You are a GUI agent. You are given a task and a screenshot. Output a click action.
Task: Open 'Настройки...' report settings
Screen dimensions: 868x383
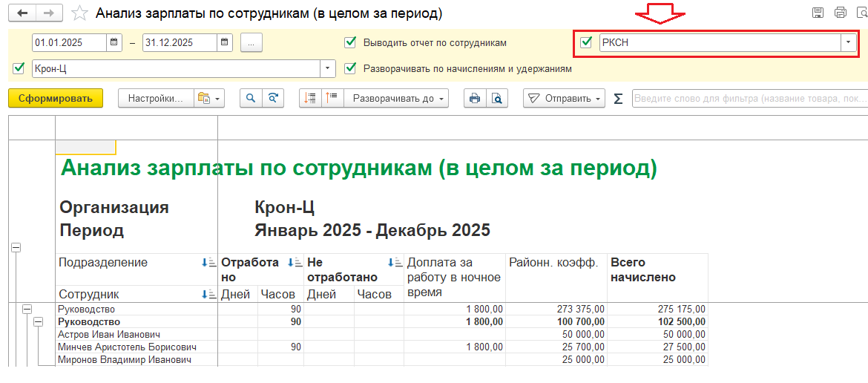(x=155, y=98)
